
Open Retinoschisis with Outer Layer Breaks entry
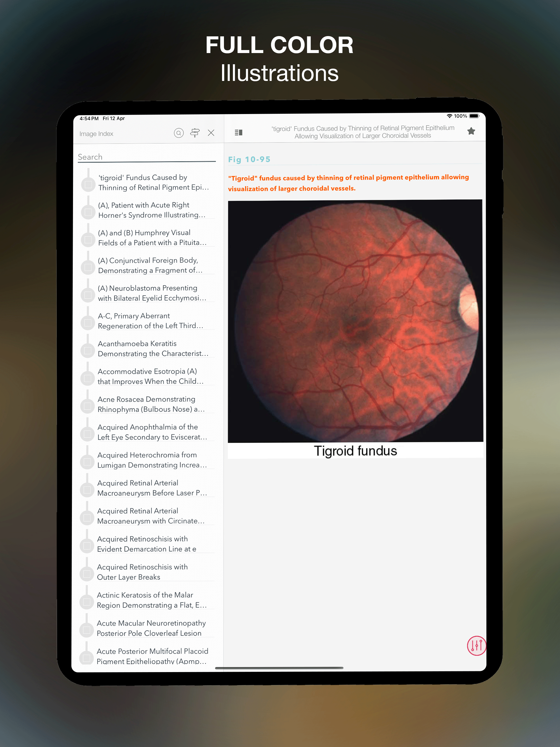[x=148, y=572]
